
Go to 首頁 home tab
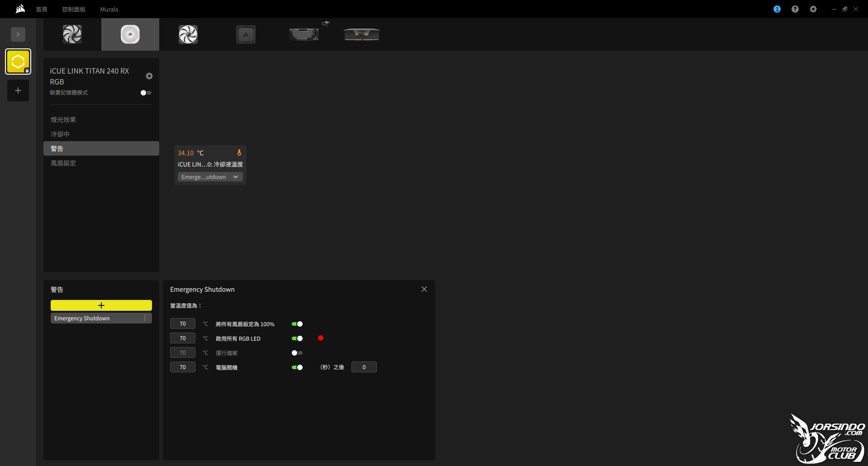[42, 10]
